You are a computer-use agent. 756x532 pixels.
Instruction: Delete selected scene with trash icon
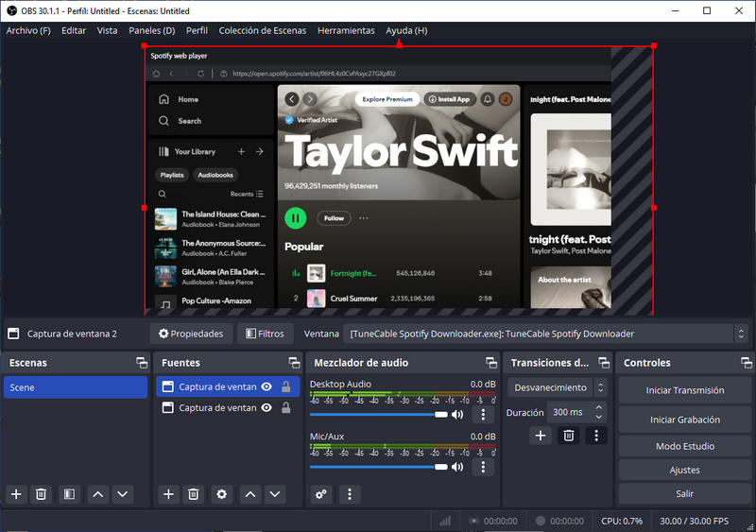[41, 494]
